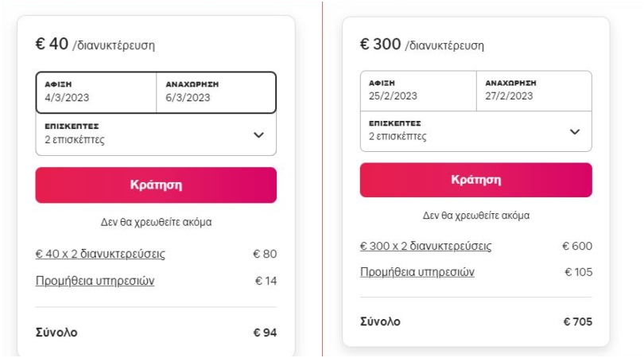The image size is (644, 358).
Task: Click 'Προμήθεια υπηρεσιών' link beside €105
Action: 417,272
